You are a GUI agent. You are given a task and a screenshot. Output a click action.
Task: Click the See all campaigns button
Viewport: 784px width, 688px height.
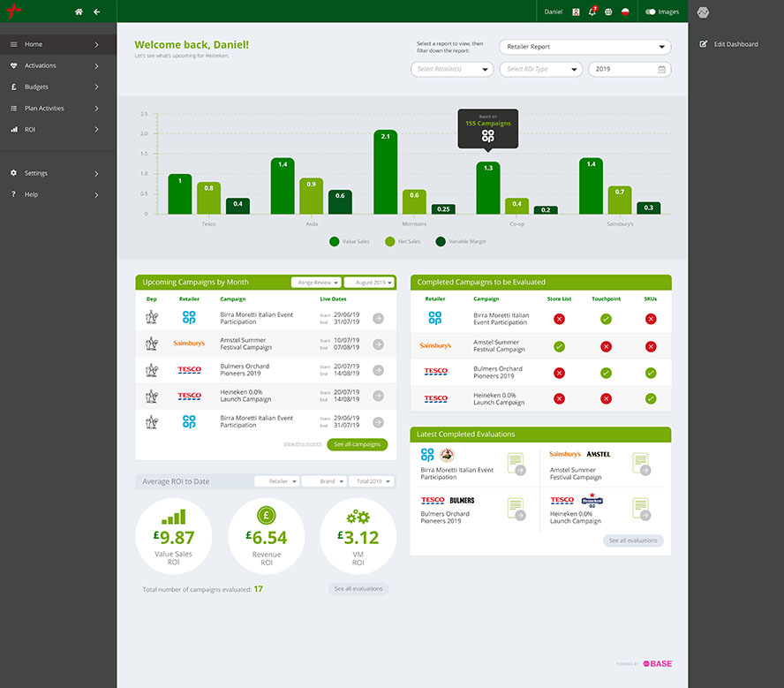click(357, 444)
